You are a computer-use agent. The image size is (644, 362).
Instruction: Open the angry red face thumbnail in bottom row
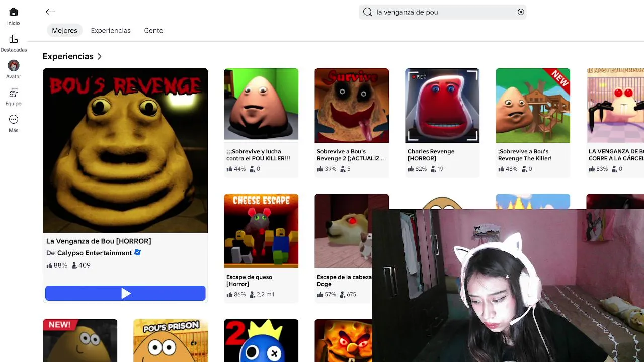(344, 340)
